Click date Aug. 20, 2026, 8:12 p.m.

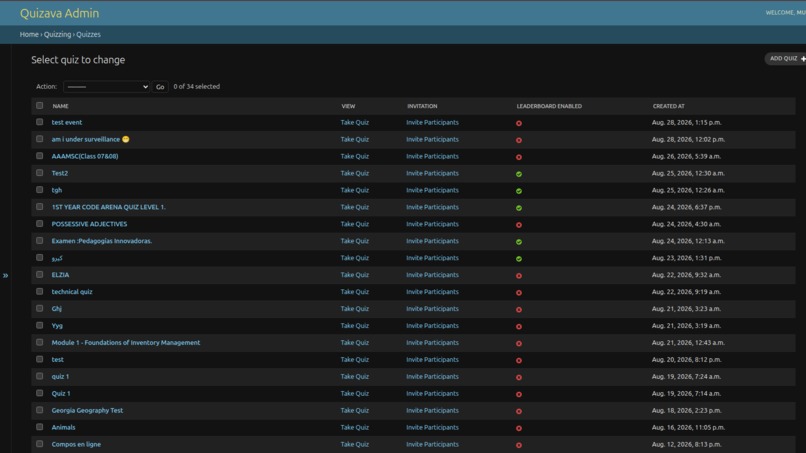pos(686,359)
